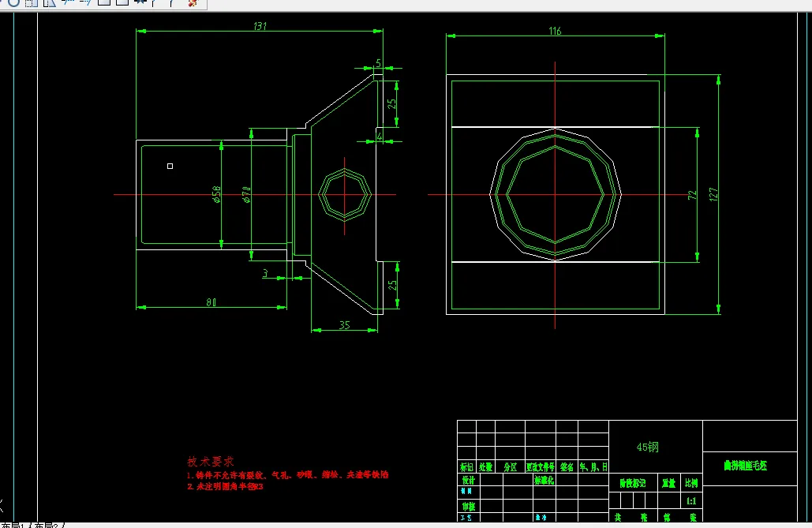
Task: Select the technical note line starting with 2.
Action: click(225, 486)
